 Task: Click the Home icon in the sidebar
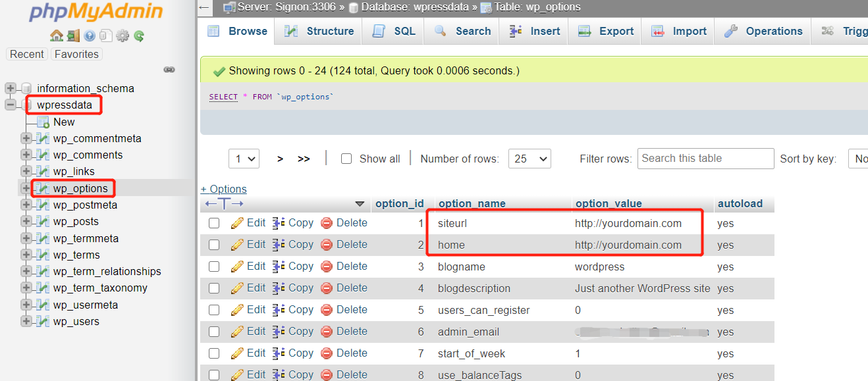56,36
